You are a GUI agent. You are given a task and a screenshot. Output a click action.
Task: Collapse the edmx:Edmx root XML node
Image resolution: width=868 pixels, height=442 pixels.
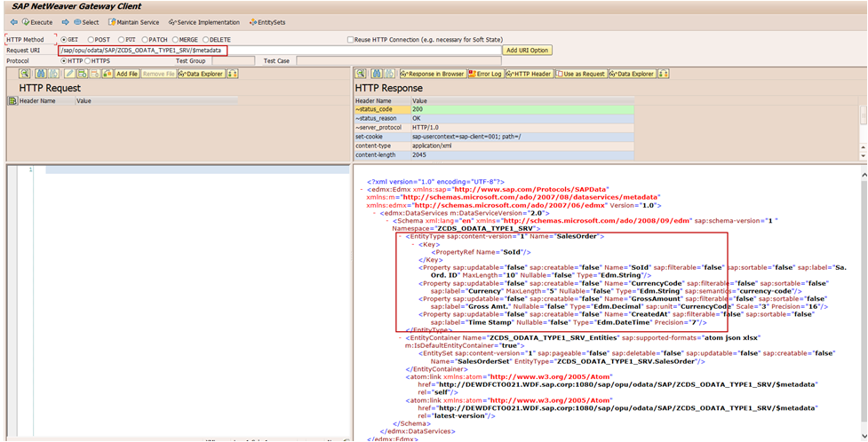[x=361, y=189]
